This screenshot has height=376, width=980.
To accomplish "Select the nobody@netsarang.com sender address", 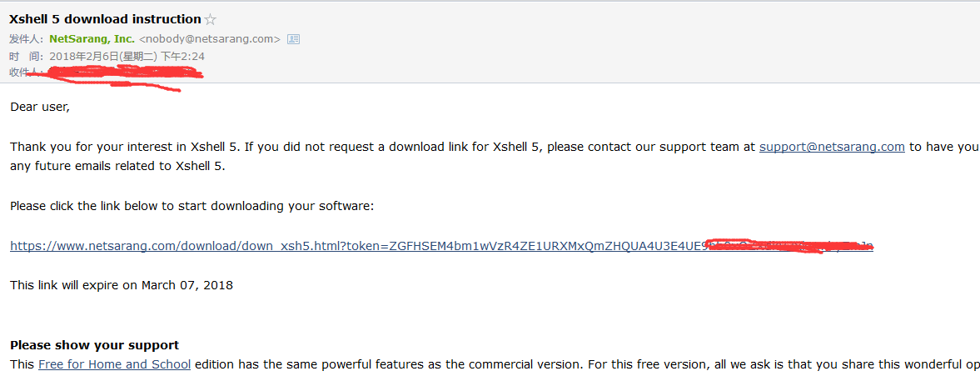I will tap(209, 39).
